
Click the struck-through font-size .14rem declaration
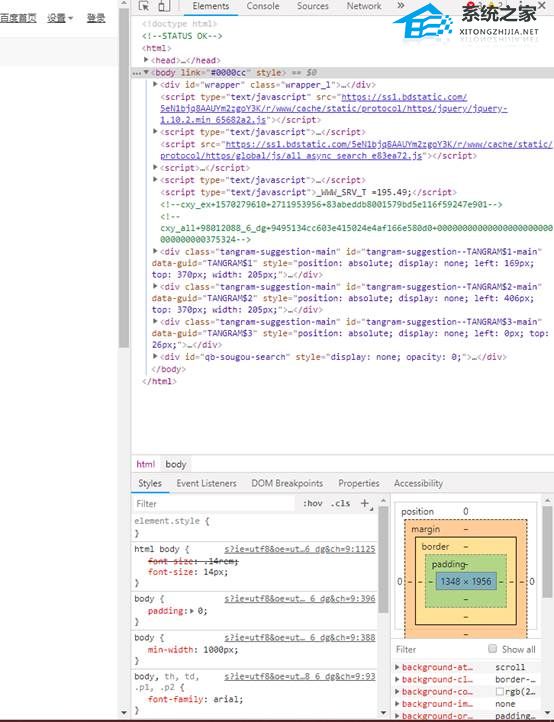point(193,561)
